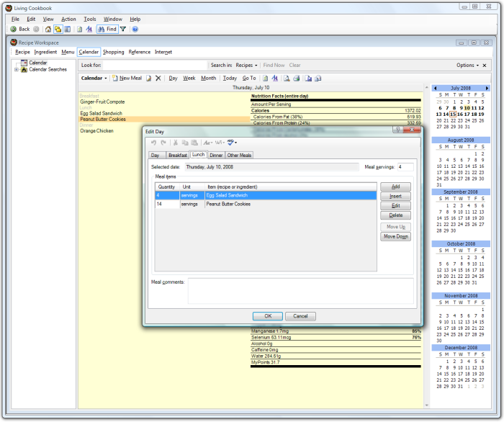Click the copy icon in Edit Day

tap(185, 143)
